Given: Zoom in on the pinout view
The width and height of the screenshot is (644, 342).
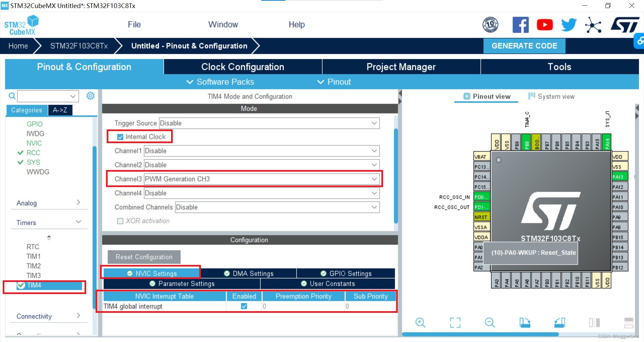Looking at the screenshot, I should click(420, 323).
